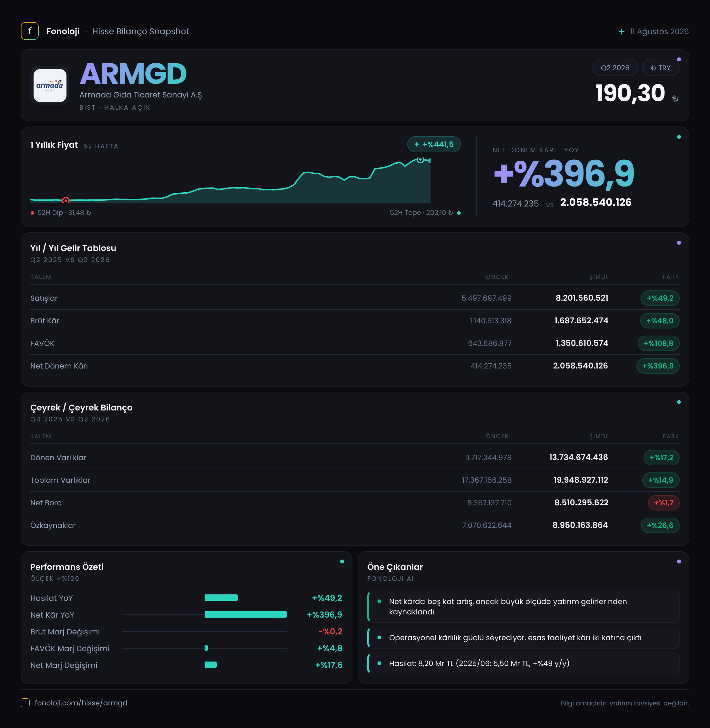Click Net Borç previous value 8.367.137.710

pyautogui.click(x=489, y=503)
